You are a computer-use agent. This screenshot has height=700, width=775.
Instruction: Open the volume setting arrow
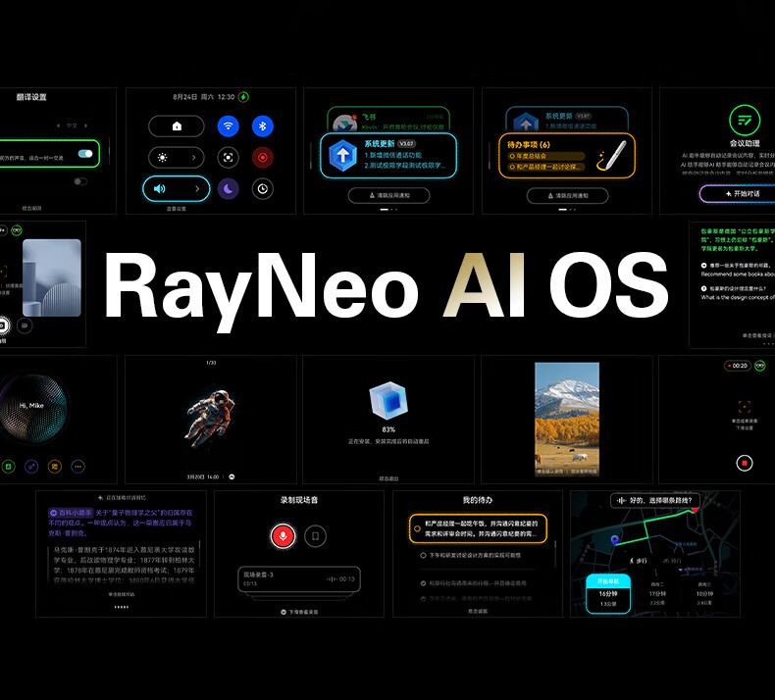click(x=197, y=188)
